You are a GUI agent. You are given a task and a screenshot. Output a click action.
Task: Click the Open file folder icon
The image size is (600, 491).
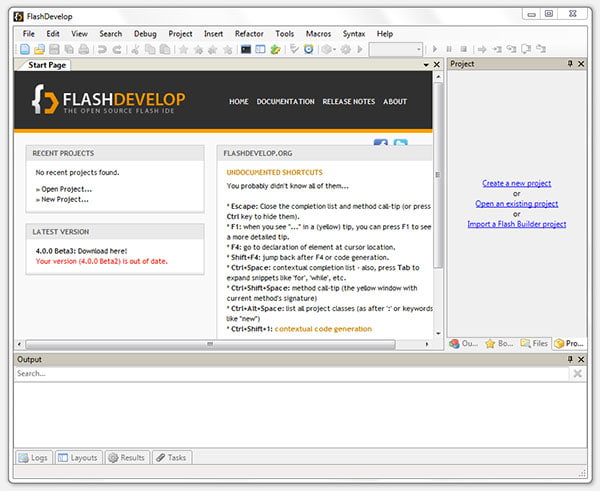(39, 49)
